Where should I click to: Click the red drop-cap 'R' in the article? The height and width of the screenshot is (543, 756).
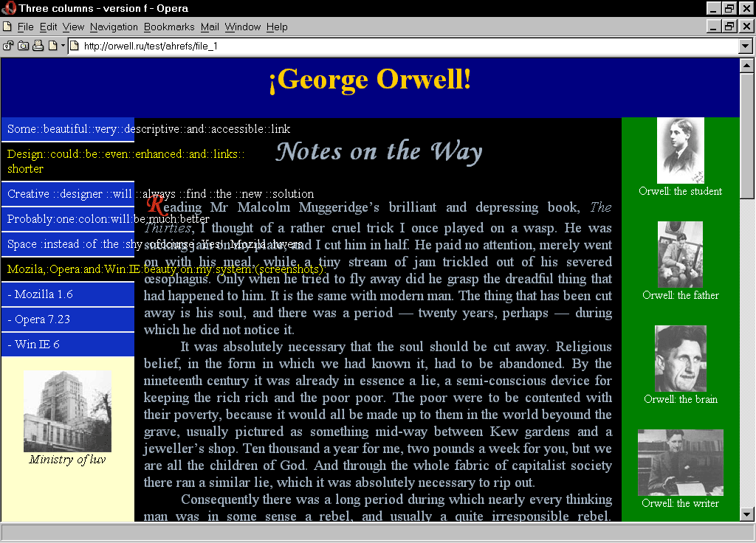pos(155,205)
